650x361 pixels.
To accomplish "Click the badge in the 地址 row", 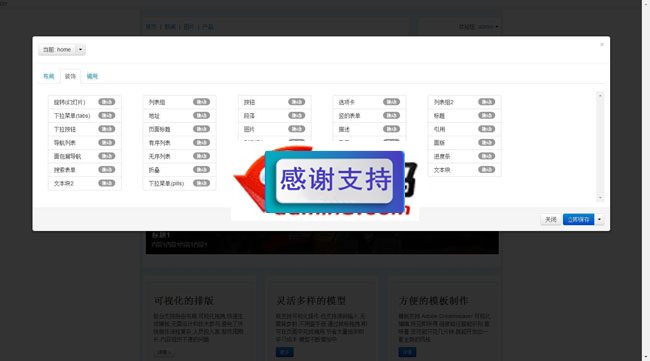I will coord(201,116).
